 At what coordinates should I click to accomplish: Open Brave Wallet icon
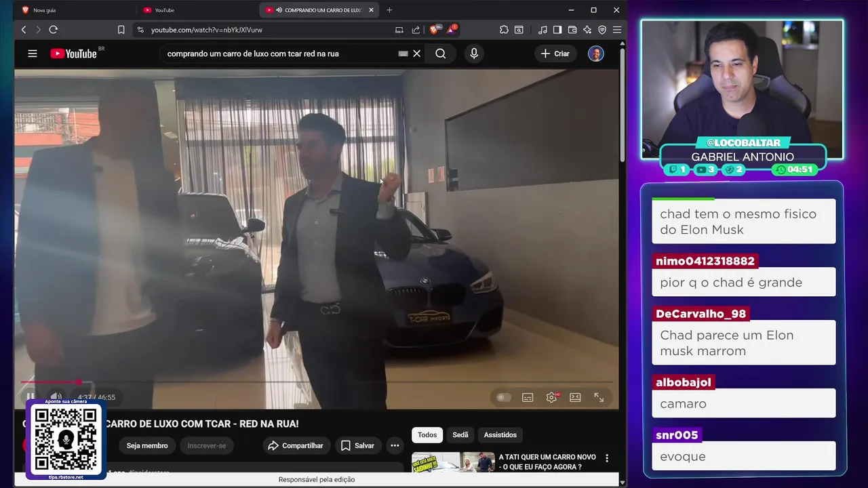[572, 30]
